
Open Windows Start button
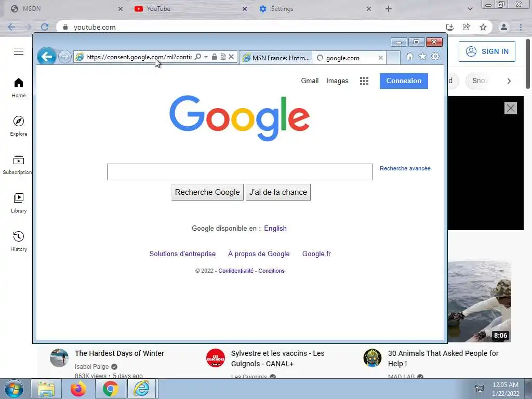pyautogui.click(x=14, y=389)
